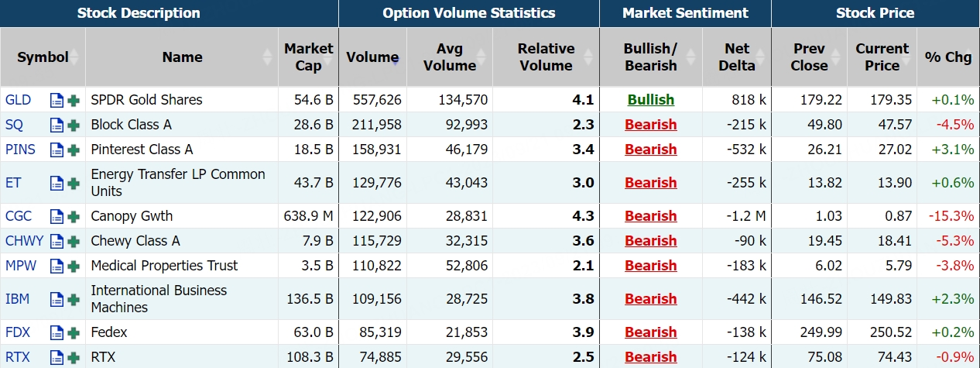The height and width of the screenshot is (368, 980).
Task: Sort by Market Cap column arrows
Action: pyautogui.click(x=329, y=57)
